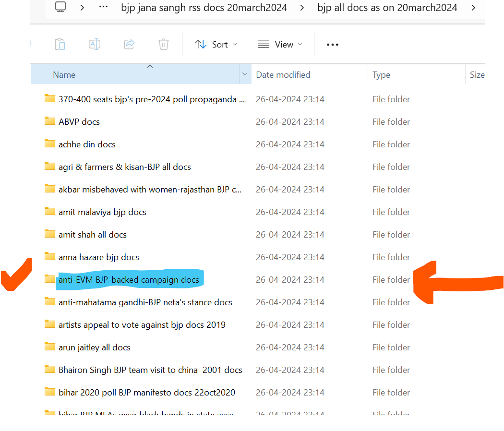Select the 'ABVP docs' folder
The image size is (504, 431).
[79, 122]
